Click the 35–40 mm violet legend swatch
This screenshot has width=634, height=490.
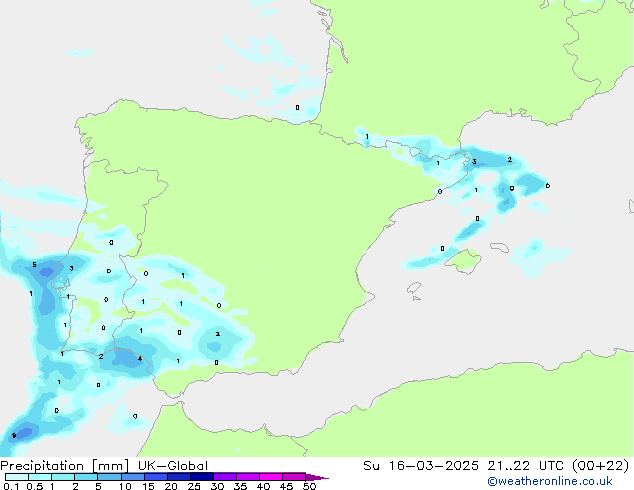(247, 477)
